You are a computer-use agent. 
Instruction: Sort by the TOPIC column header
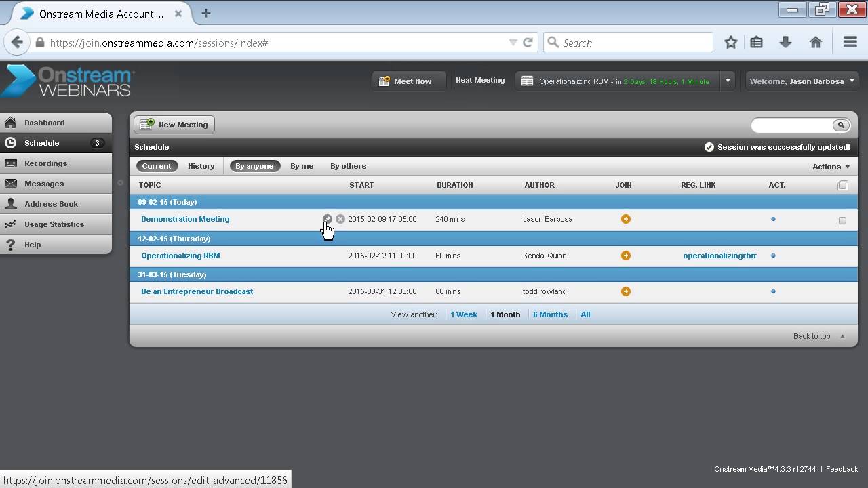(150, 185)
